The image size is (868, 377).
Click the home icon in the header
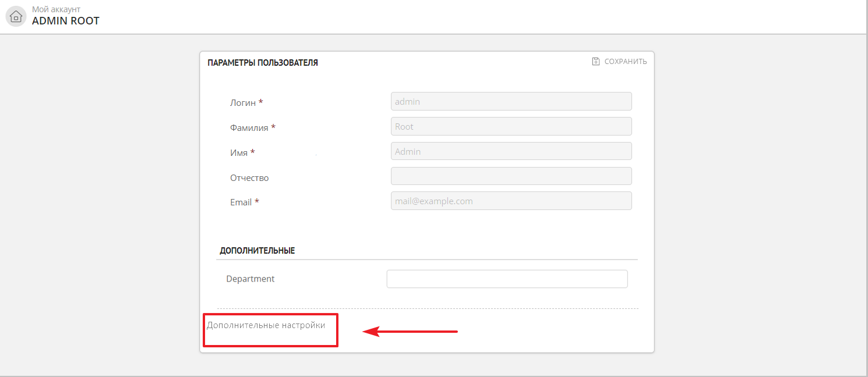pos(16,16)
